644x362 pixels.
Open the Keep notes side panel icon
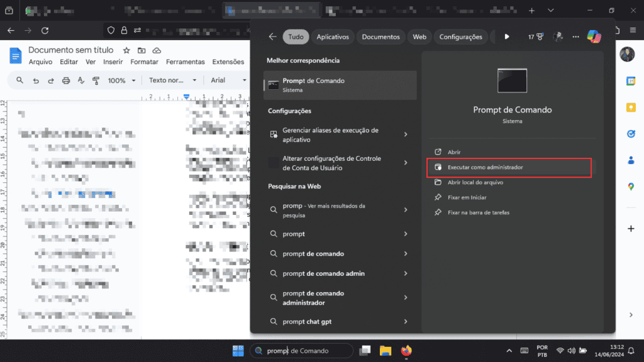(x=631, y=107)
